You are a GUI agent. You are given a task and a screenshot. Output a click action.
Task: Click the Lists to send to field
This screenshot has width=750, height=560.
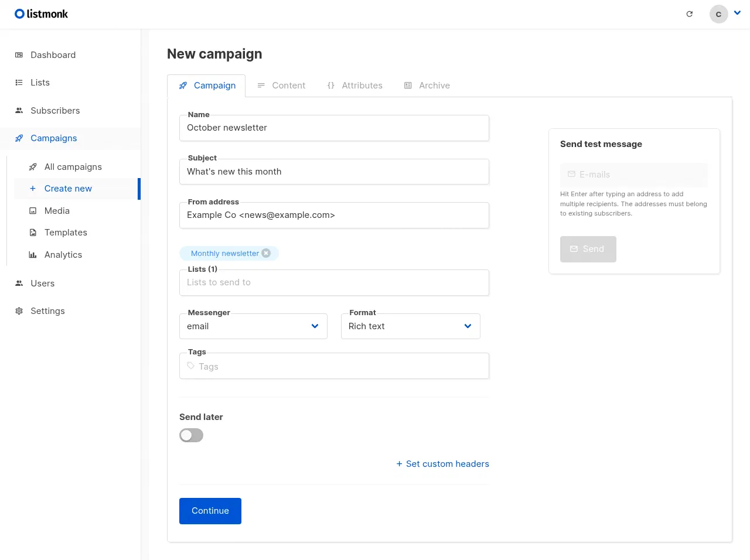point(334,282)
